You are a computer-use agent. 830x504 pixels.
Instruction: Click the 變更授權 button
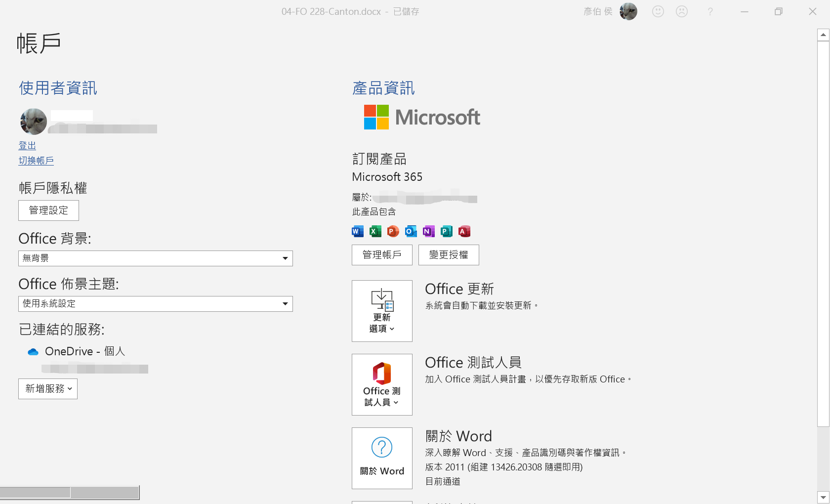point(449,255)
